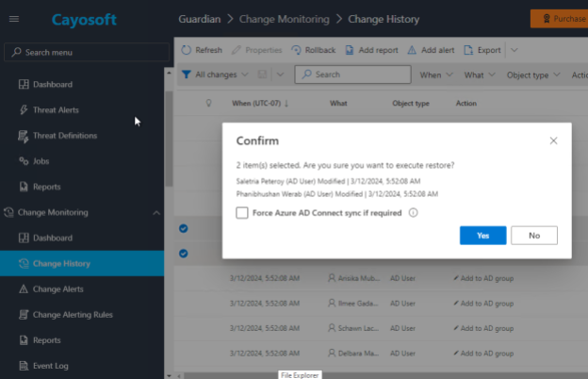This screenshot has height=379, width=588.
Task: Focus the Search menu field
Action: (x=87, y=52)
